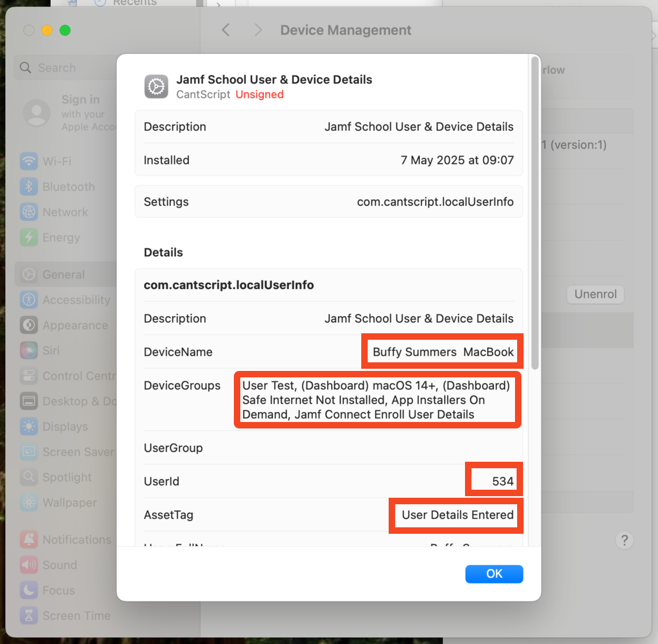
Task: Click the search magnifier icon
Action: coord(25,68)
